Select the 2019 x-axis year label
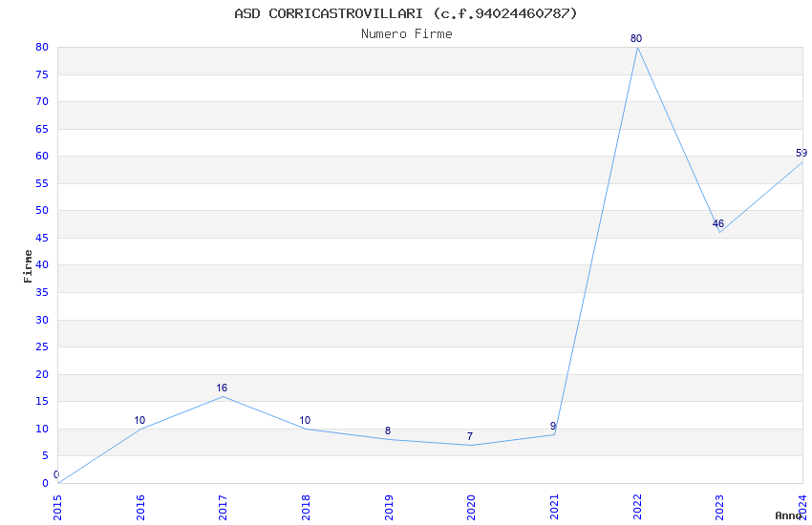The image size is (812, 525). (389, 508)
